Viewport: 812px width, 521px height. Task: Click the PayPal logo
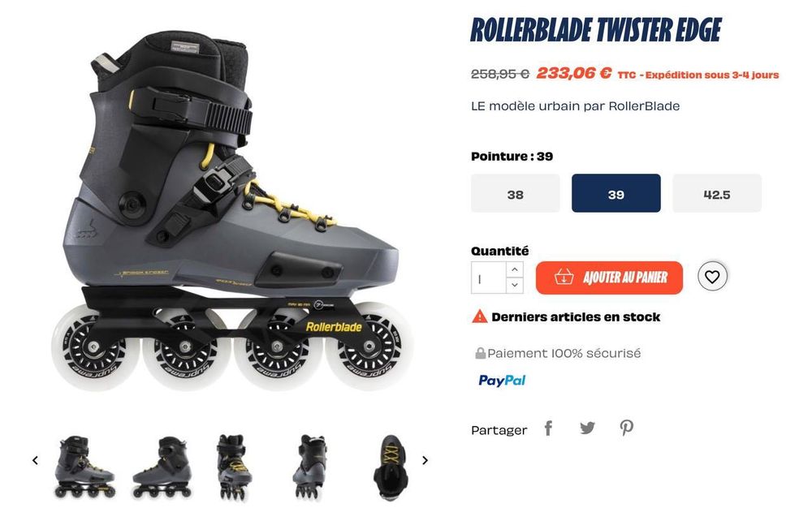click(x=502, y=381)
